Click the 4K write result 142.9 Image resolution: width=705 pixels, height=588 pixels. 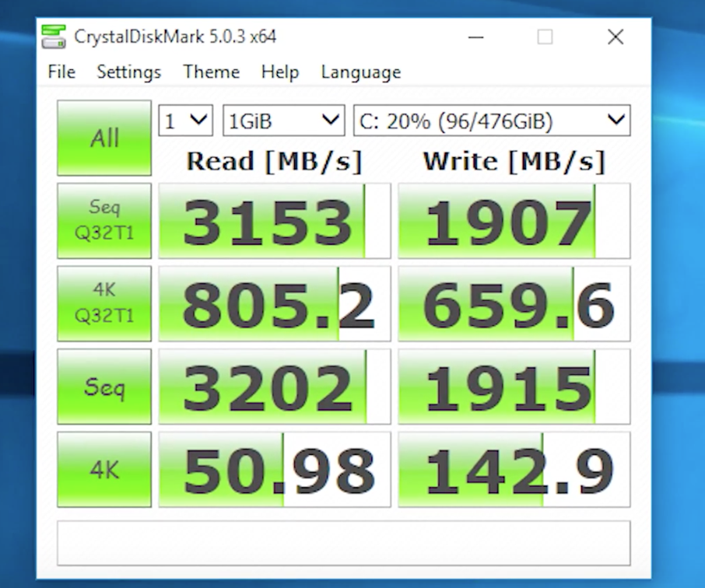pyautogui.click(x=514, y=469)
